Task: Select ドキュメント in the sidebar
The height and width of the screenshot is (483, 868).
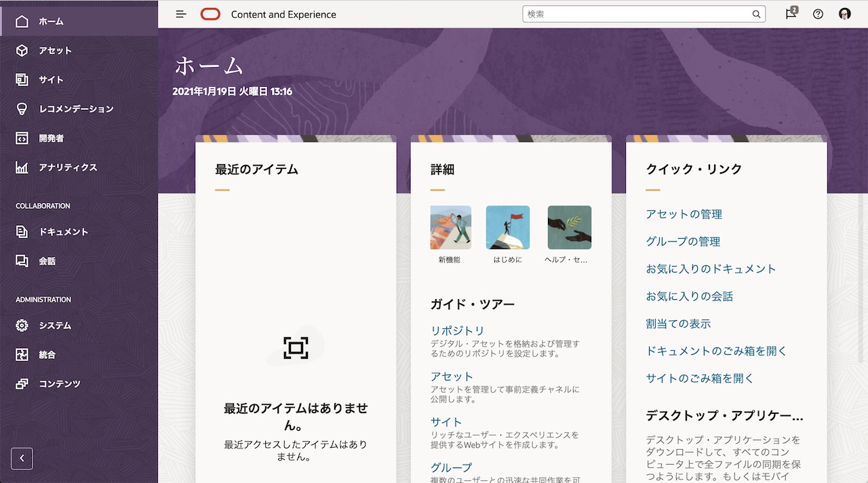Action: pos(63,232)
